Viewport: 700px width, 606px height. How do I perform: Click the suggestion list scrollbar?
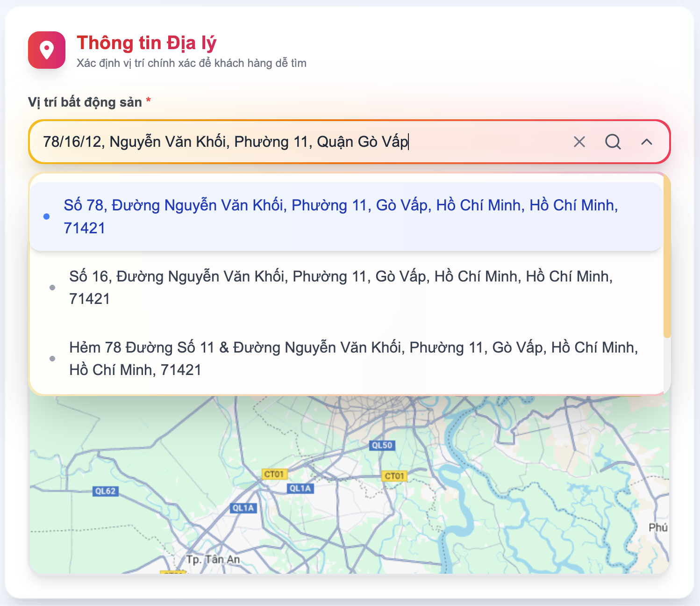[667, 257]
